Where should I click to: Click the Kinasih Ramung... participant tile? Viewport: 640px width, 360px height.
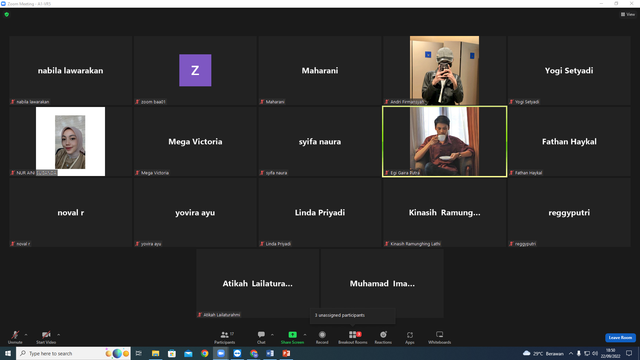click(x=444, y=212)
